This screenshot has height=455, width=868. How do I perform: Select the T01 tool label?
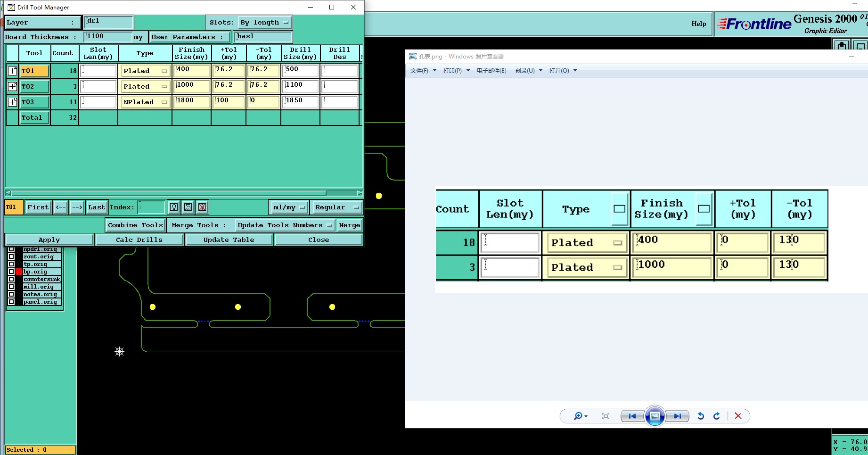[34, 71]
